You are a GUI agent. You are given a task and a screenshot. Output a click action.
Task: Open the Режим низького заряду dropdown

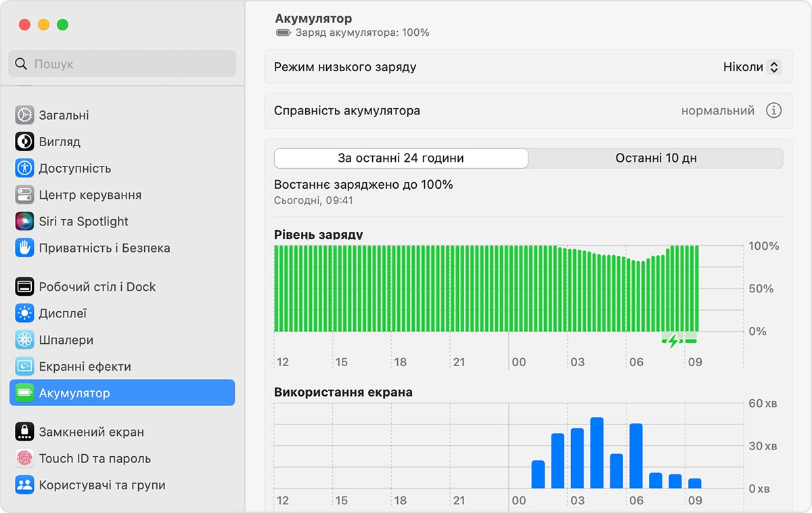click(x=752, y=67)
